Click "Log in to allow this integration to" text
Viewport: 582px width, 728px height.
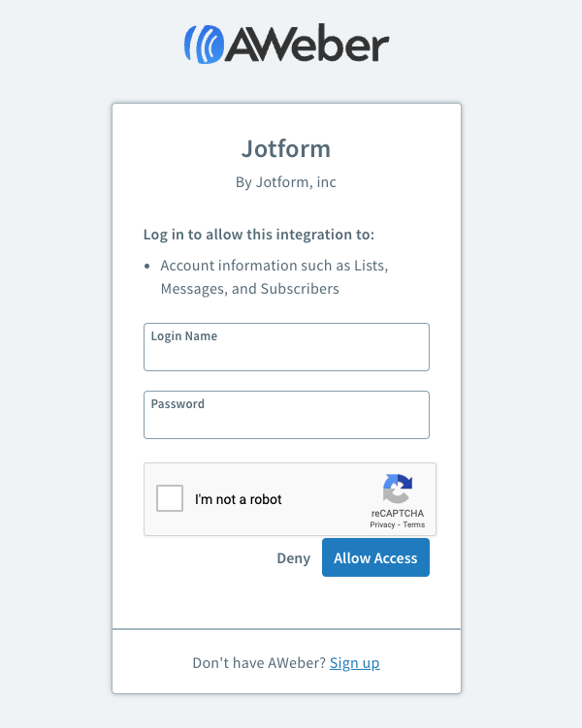(259, 235)
